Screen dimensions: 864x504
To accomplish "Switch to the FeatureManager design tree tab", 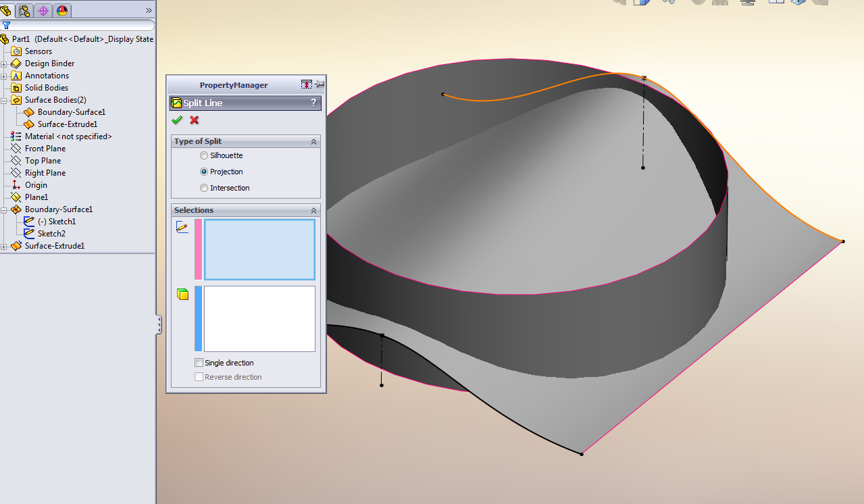I will [7, 10].
